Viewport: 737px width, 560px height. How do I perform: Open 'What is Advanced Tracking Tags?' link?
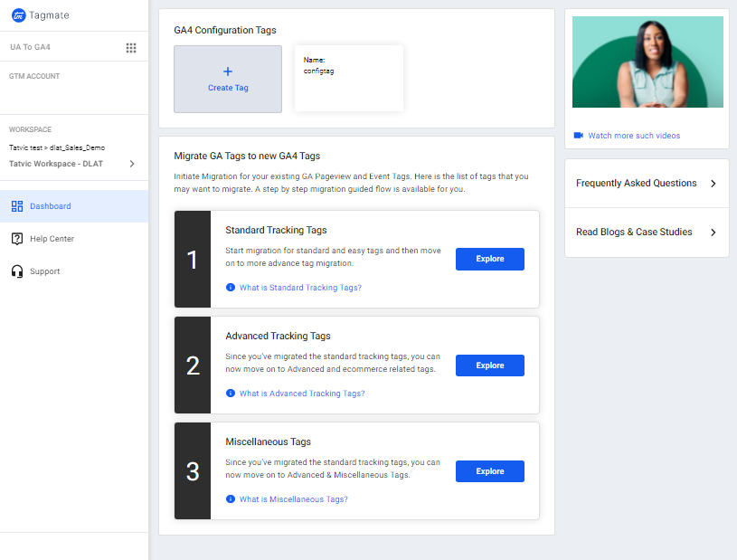point(302,394)
